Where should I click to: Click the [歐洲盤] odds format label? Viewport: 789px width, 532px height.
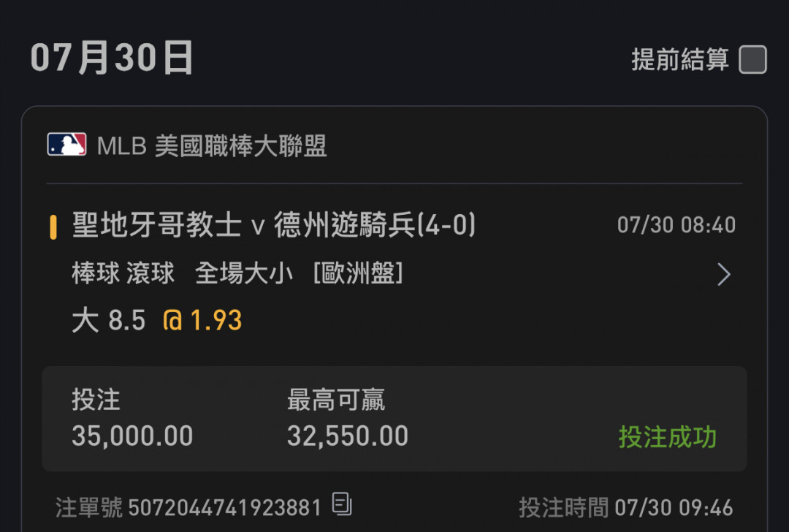tap(358, 273)
